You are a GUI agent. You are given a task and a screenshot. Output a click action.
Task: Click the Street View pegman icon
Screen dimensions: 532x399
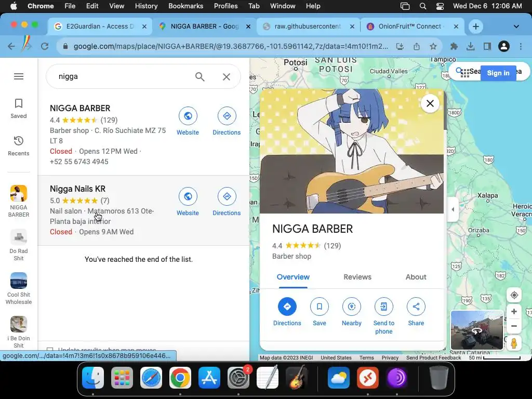tap(514, 343)
